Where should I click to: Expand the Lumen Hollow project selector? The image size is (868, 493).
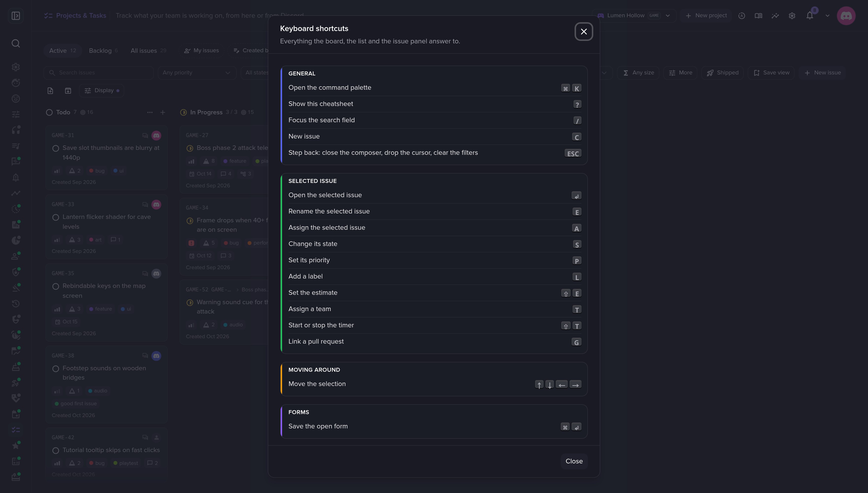(634, 16)
